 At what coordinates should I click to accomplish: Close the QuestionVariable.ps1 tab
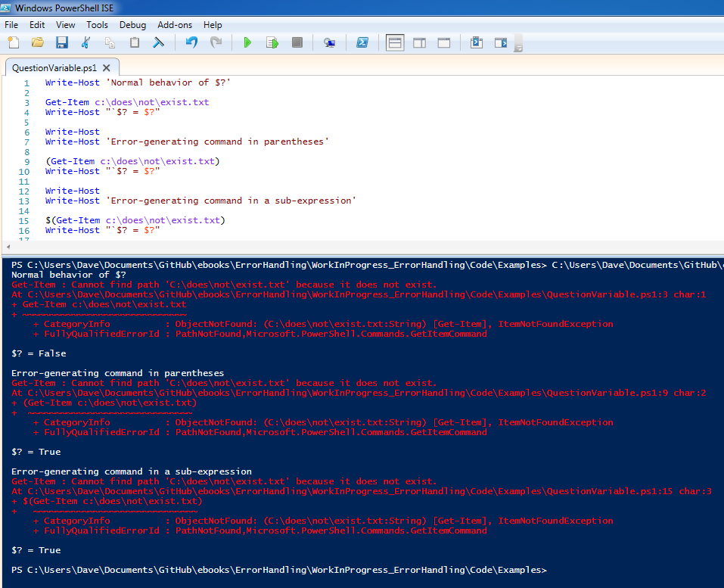[107, 67]
